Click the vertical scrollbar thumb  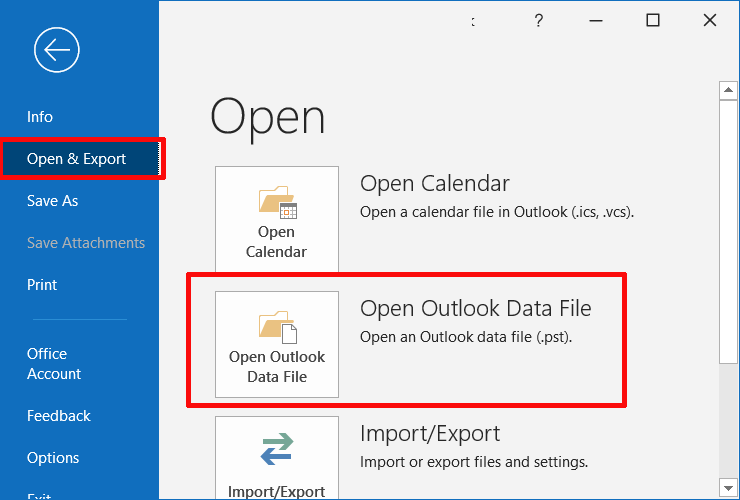[x=728, y=231]
